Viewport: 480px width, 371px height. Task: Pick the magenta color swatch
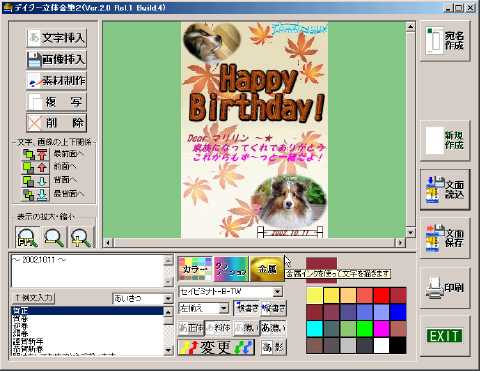tap(381, 329)
